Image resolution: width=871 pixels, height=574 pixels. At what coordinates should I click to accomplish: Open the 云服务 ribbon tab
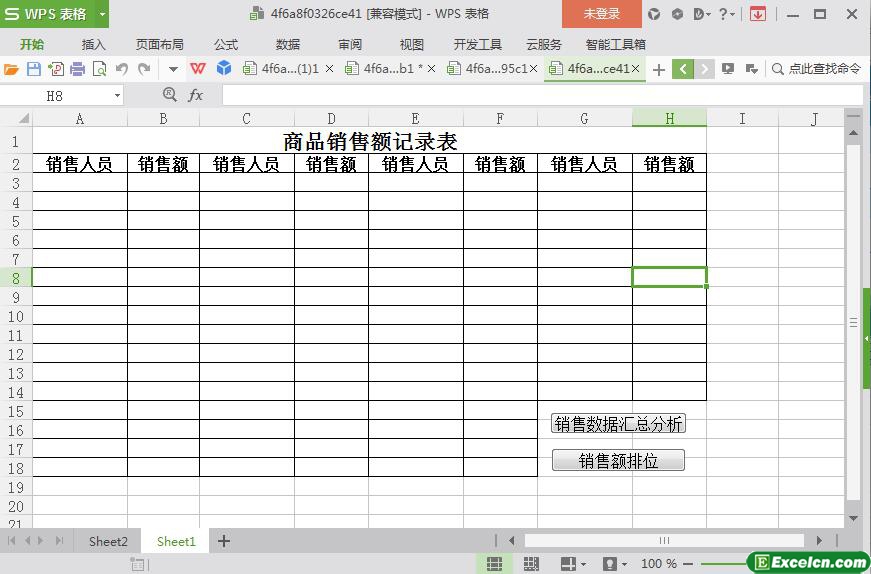544,44
